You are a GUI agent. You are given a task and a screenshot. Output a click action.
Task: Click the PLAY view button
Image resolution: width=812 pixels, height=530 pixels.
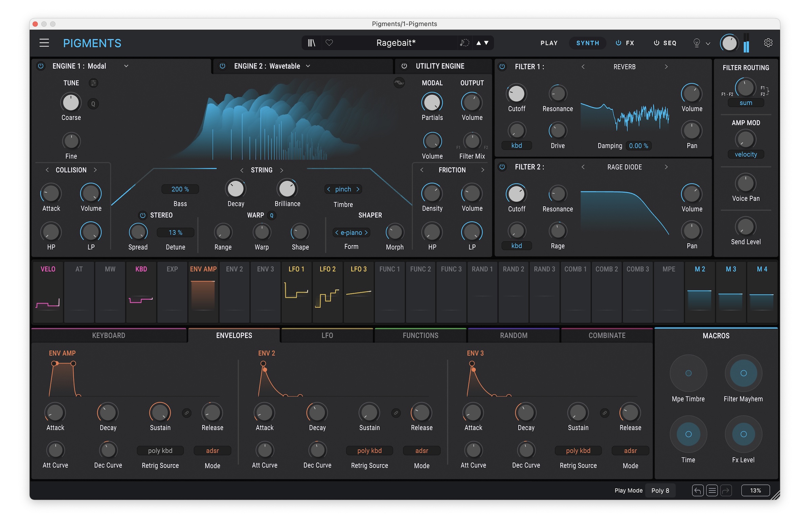(549, 43)
